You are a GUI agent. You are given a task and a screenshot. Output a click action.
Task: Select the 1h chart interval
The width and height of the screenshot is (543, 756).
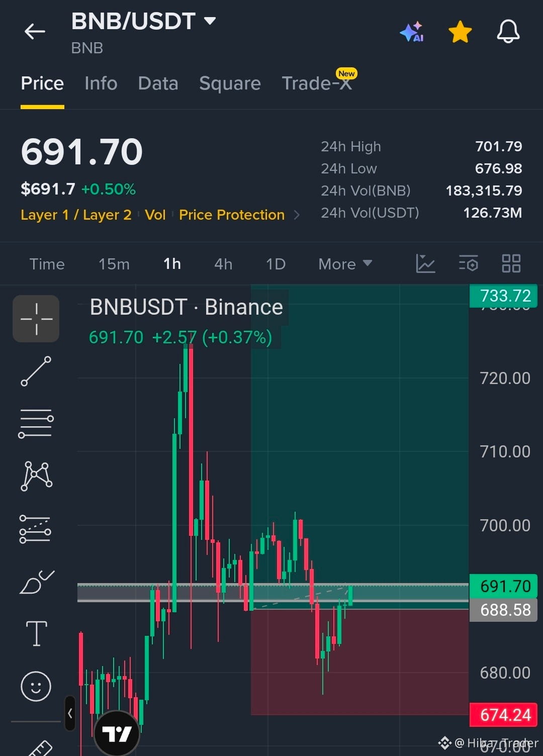coord(172,264)
